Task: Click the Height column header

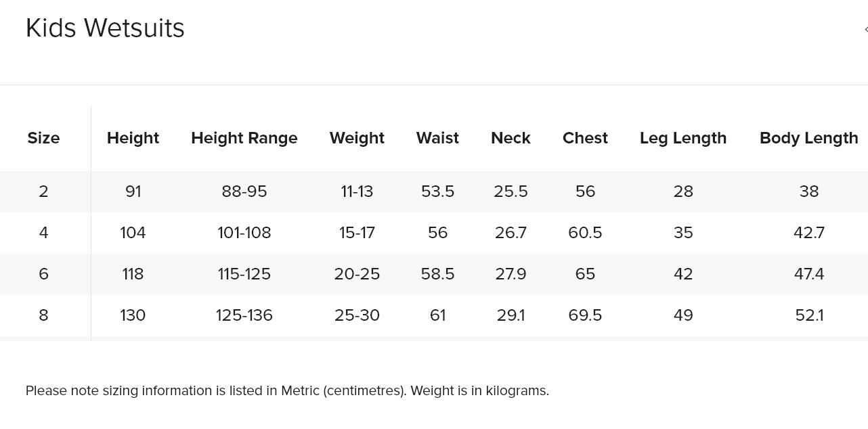Action: point(133,138)
